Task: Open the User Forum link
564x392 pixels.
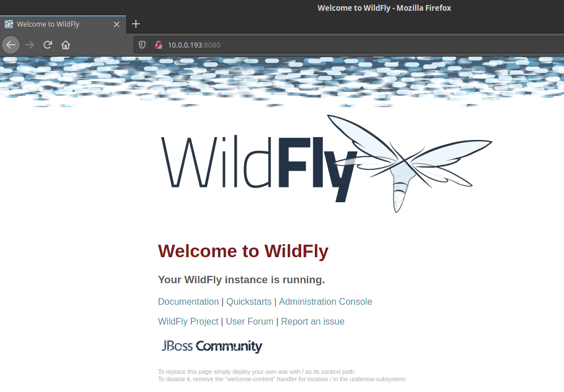Action: pos(250,321)
